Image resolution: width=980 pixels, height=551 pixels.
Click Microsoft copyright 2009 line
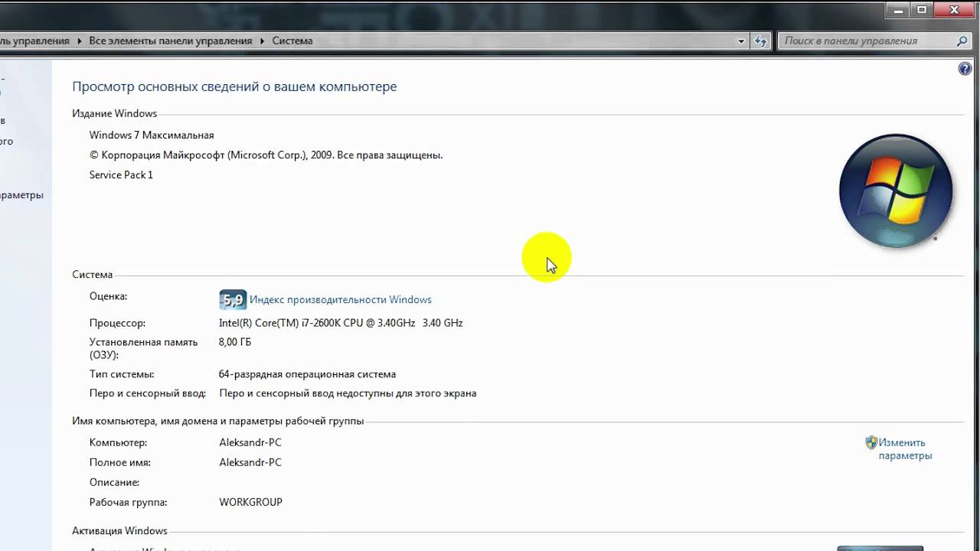(266, 155)
